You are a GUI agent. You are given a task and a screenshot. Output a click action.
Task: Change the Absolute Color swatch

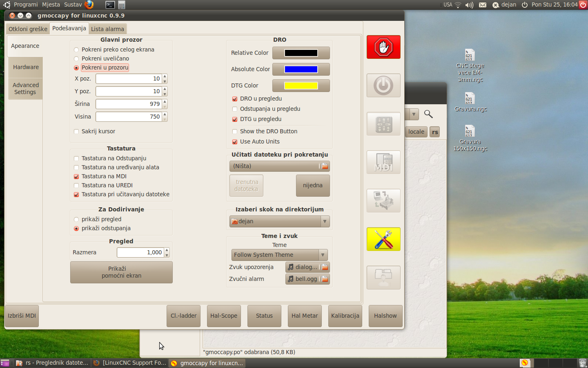coord(301,69)
